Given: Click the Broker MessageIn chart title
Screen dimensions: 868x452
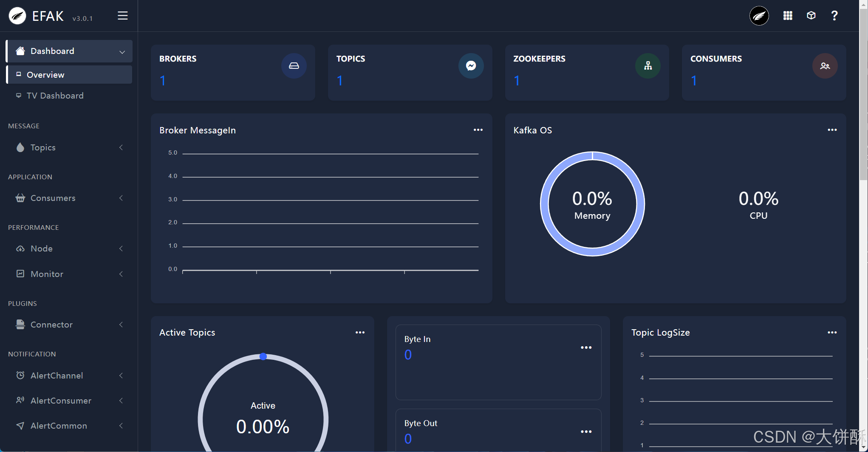Looking at the screenshot, I should click(x=198, y=130).
